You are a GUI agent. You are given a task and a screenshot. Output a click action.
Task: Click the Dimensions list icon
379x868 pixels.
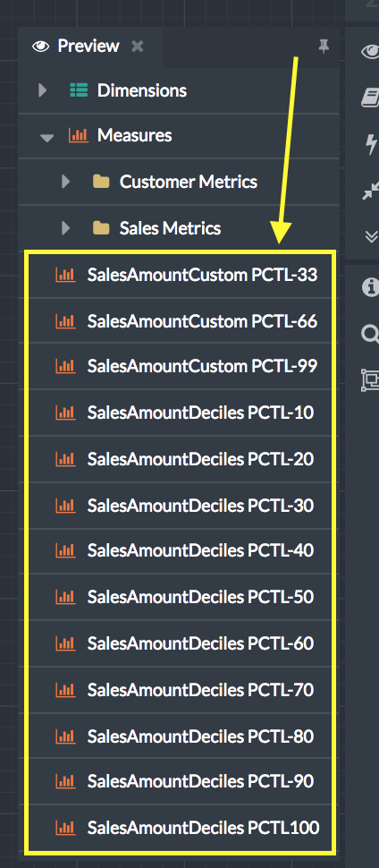click(x=79, y=90)
